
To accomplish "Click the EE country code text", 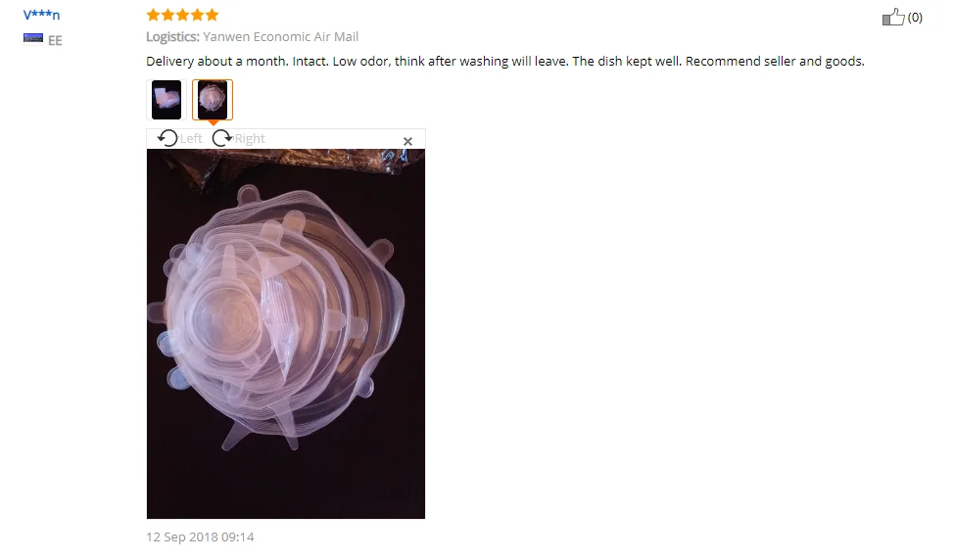I will point(55,41).
